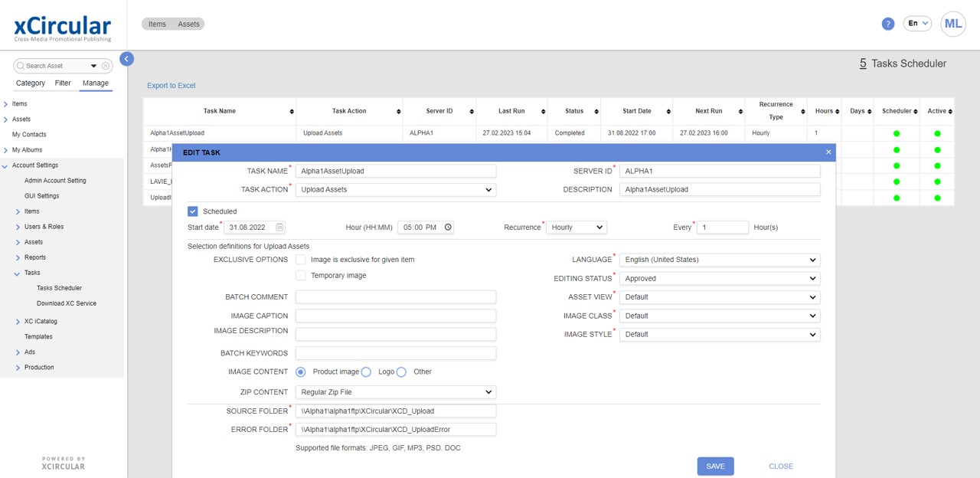Open Tasks Scheduler in the sidebar
This screenshot has height=478, width=980.
(59, 288)
